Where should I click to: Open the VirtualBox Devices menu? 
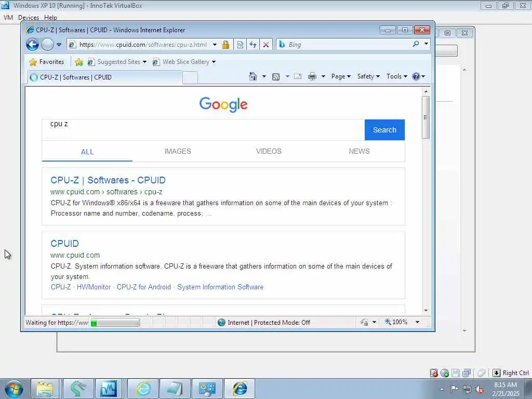pyautogui.click(x=29, y=17)
